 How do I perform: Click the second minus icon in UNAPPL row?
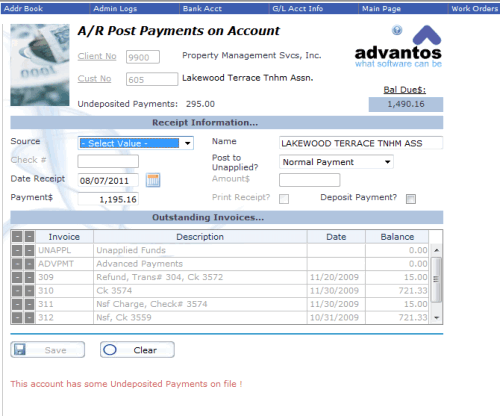point(29,250)
